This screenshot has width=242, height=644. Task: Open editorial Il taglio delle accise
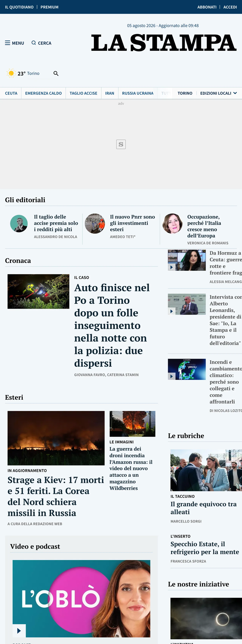(x=56, y=223)
